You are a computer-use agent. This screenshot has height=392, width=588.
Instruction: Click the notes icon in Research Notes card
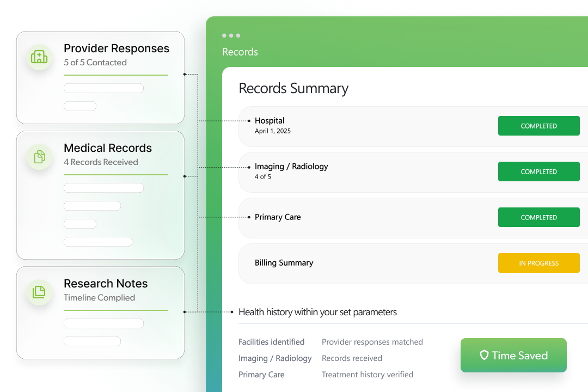[x=39, y=292]
